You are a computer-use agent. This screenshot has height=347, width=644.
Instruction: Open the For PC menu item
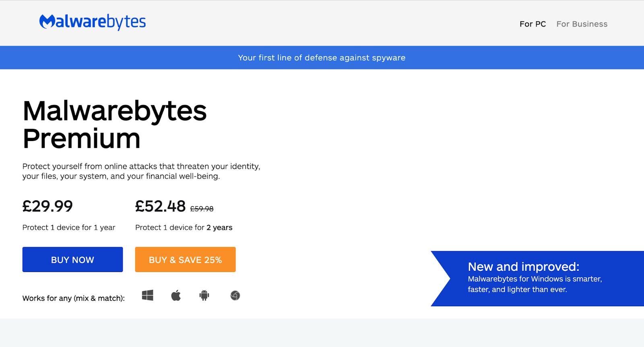(533, 24)
